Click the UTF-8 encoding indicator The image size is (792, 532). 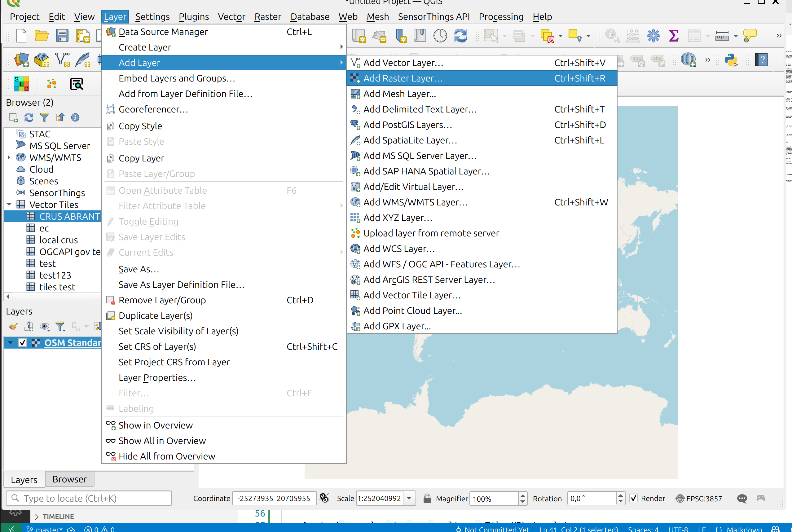(x=678, y=529)
